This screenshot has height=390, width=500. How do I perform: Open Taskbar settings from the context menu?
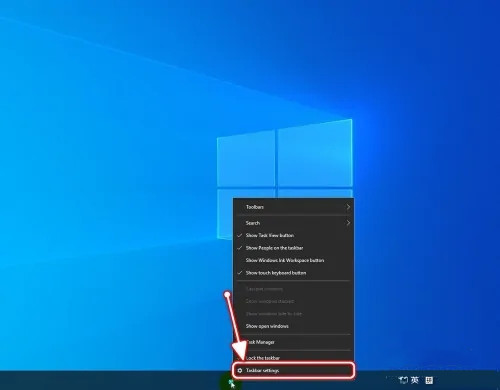click(293, 370)
